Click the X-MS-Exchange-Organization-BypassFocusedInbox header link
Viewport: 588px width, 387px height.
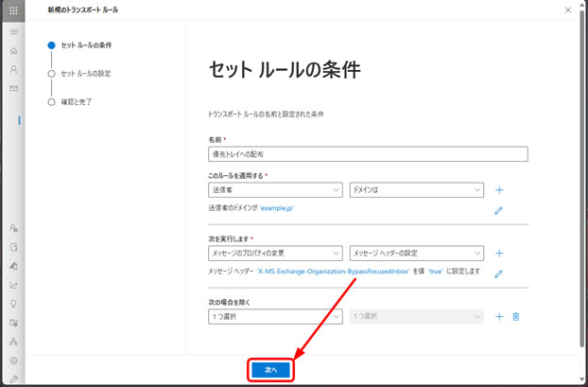[333, 272]
